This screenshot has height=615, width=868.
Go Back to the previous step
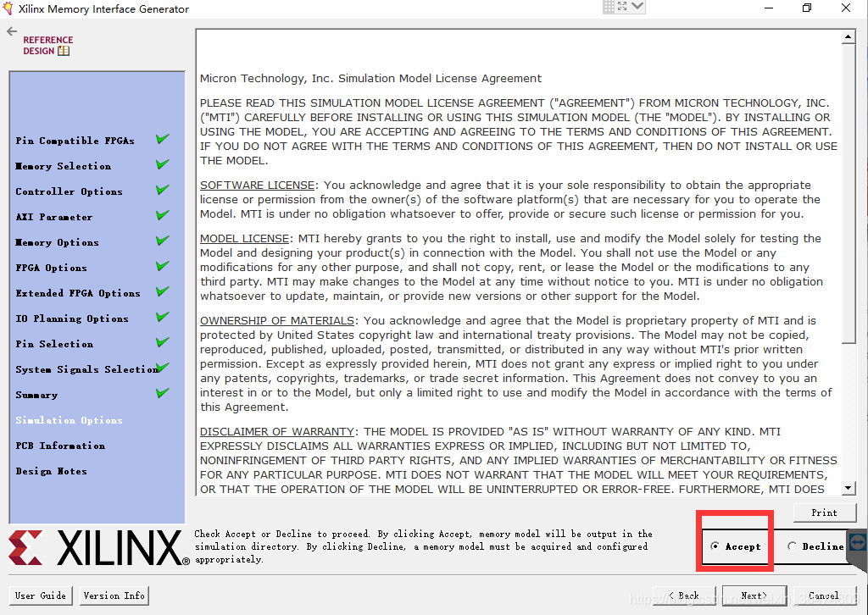(684, 596)
